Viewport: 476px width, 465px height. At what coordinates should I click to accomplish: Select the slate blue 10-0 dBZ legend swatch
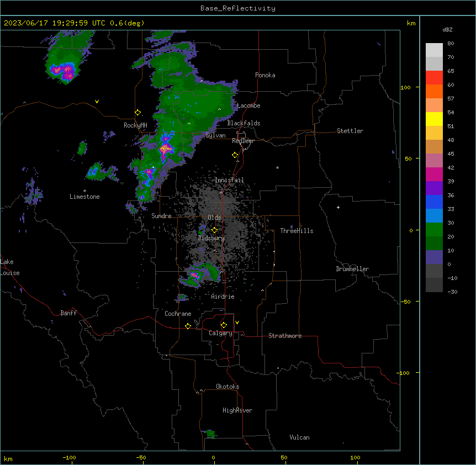(434, 257)
